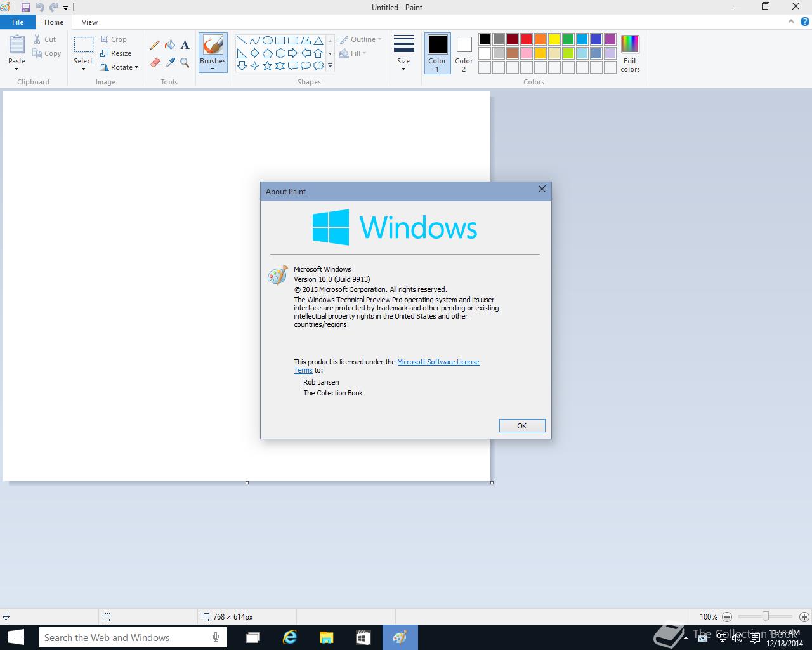
Task: Click the Paint Help question mark button
Action: (804, 22)
